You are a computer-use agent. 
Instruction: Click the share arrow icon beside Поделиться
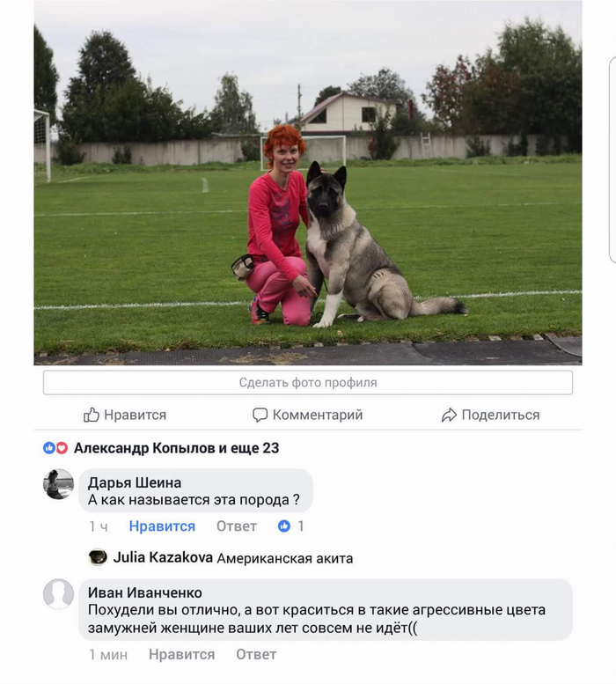[449, 416]
